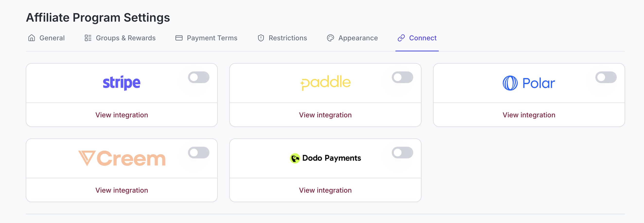The height and width of the screenshot is (223, 644).
Task: Click the Creem logo
Action: point(122,158)
